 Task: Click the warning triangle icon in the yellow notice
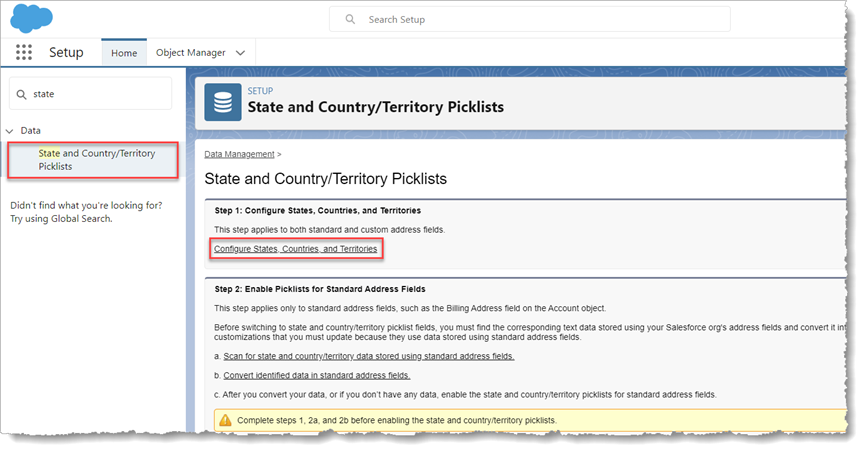click(x=225, y=421)
